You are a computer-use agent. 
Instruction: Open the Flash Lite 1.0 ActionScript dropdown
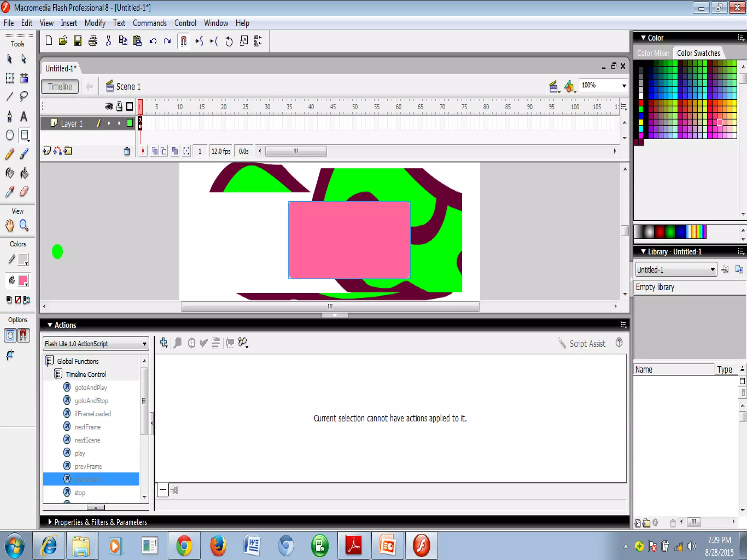[x=144, y=344]
